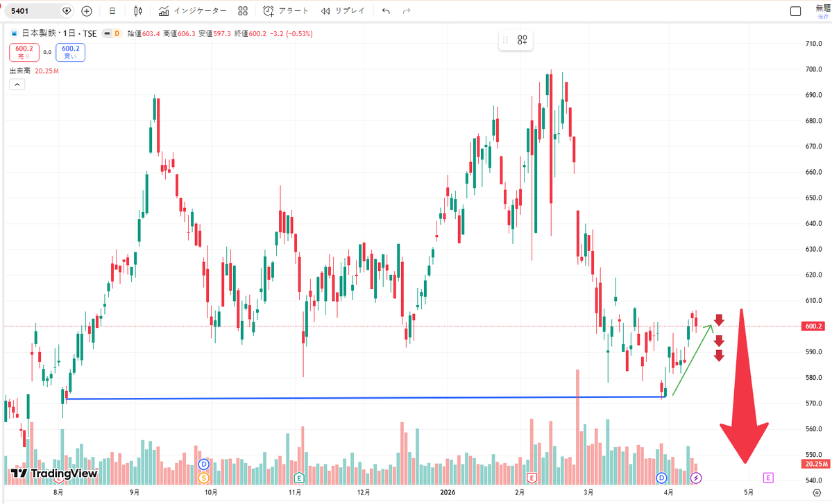Open indicator templates four-square icon
This screenshot has height=504, width=832.
pyautogui.click(x=243, y=10)
